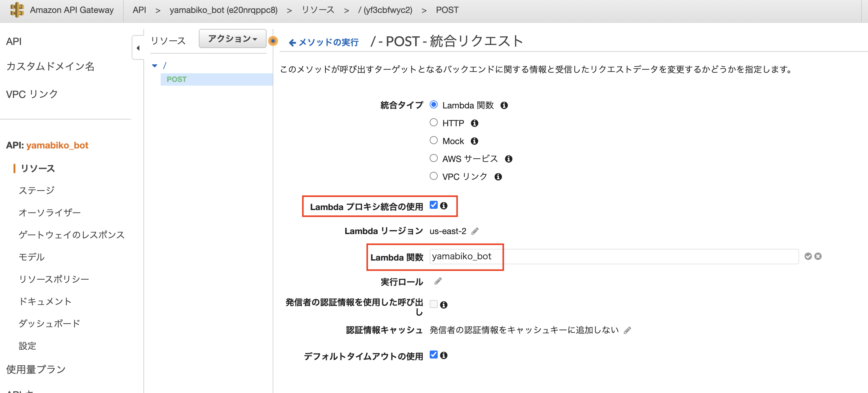Open ゲートウェイのレスポンス in sidebar

tap(71, 235)
